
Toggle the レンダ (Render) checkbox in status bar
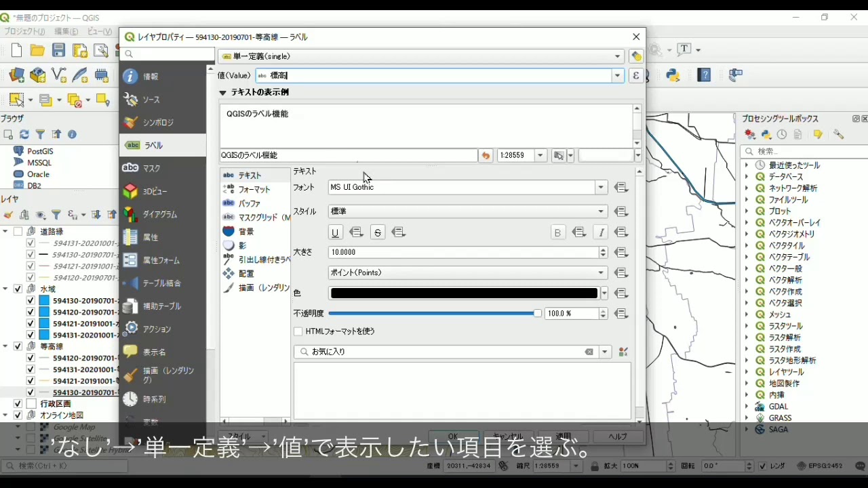(763, 466)
